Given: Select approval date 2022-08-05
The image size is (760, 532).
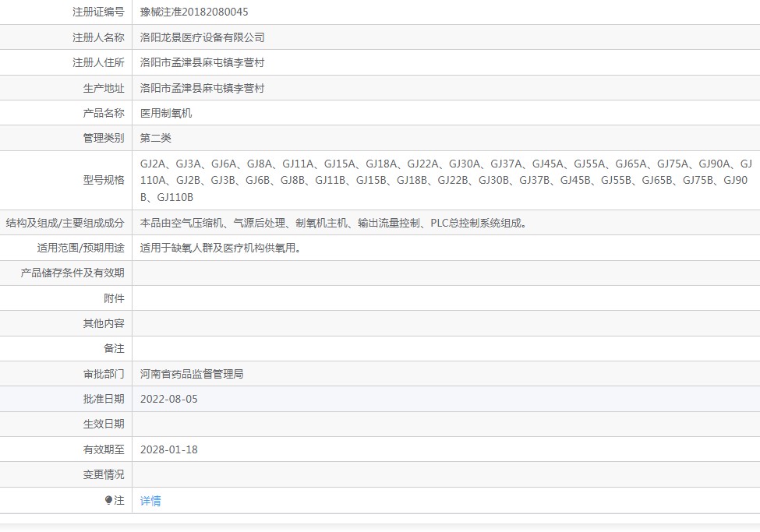Looking at the screenshot, I should pos(168,400).
